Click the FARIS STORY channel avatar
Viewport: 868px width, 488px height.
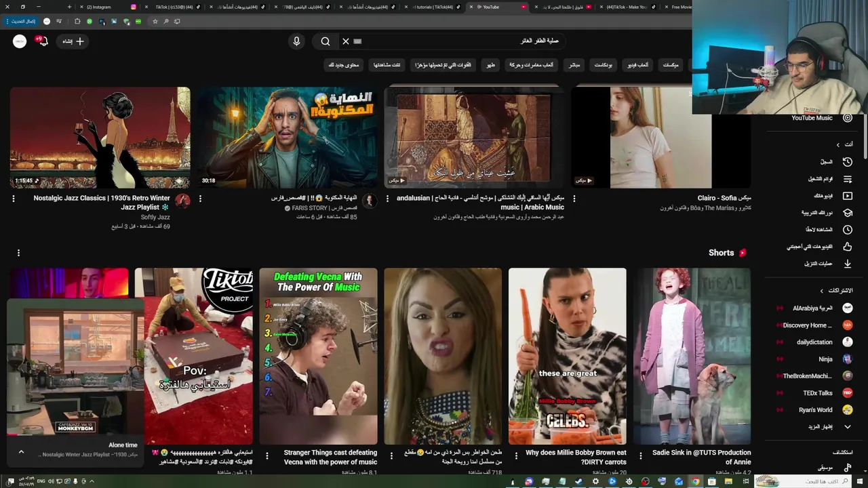(x=370, y=201)
